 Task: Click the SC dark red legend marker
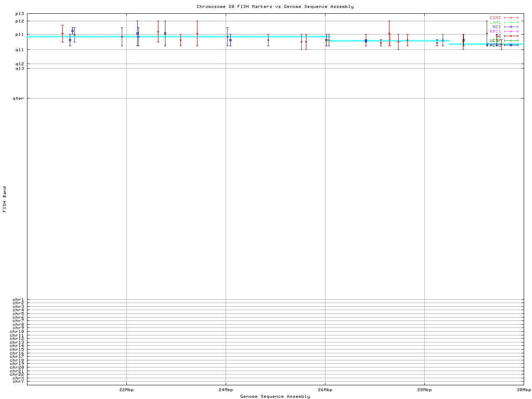click(x=511, y=36)
